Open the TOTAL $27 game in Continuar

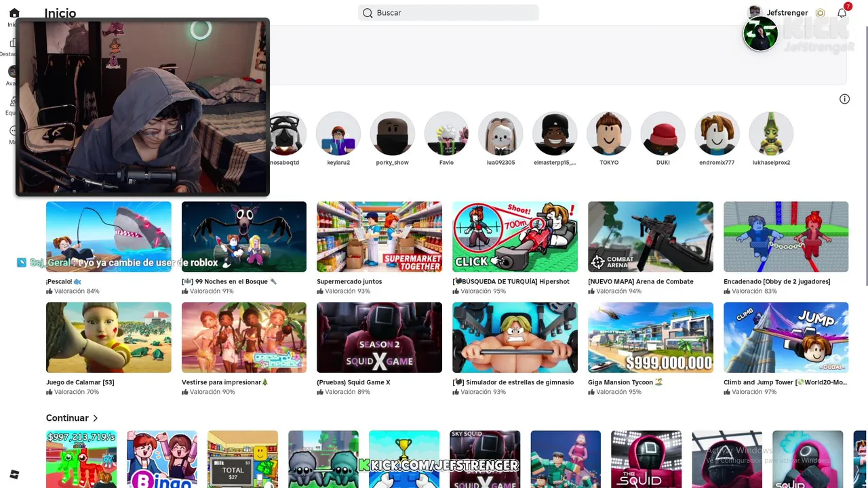243,459
